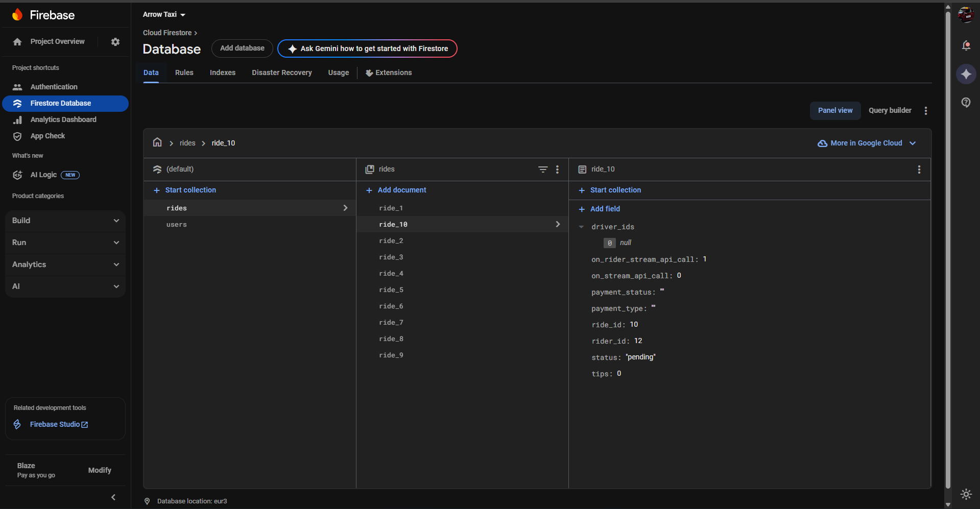Open Firestore Database in the sidebar
980x509 pixels.
65,104
